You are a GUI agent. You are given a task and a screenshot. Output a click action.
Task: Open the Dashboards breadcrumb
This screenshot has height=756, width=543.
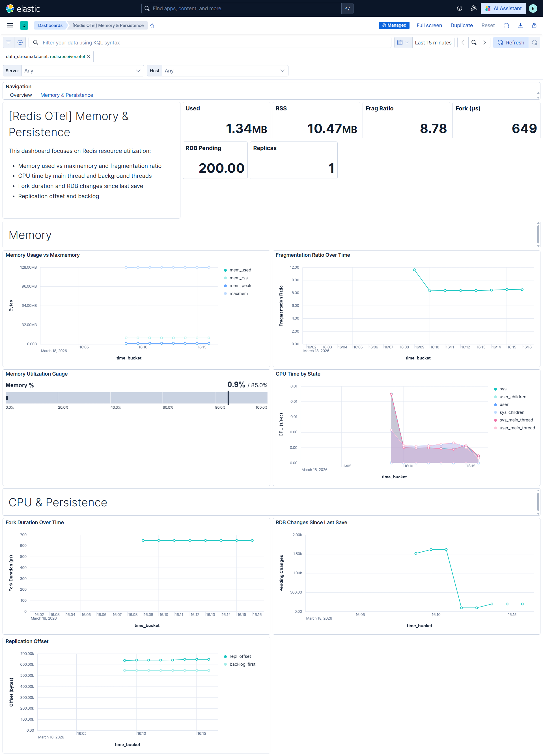50,25
